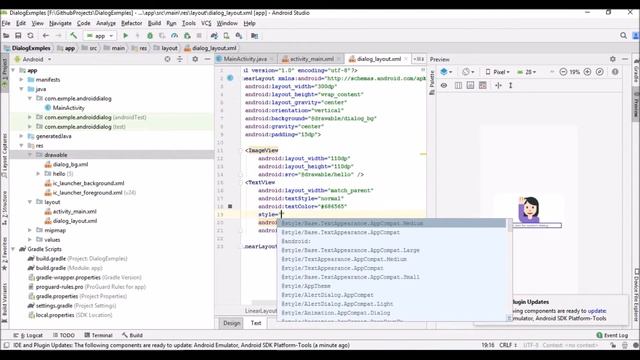Open the Build menu
640x360 pixels.
[154, 23]
